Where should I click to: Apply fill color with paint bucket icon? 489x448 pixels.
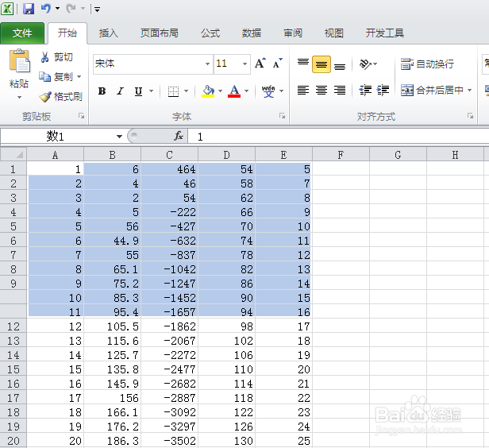click(x=208, y=91)
